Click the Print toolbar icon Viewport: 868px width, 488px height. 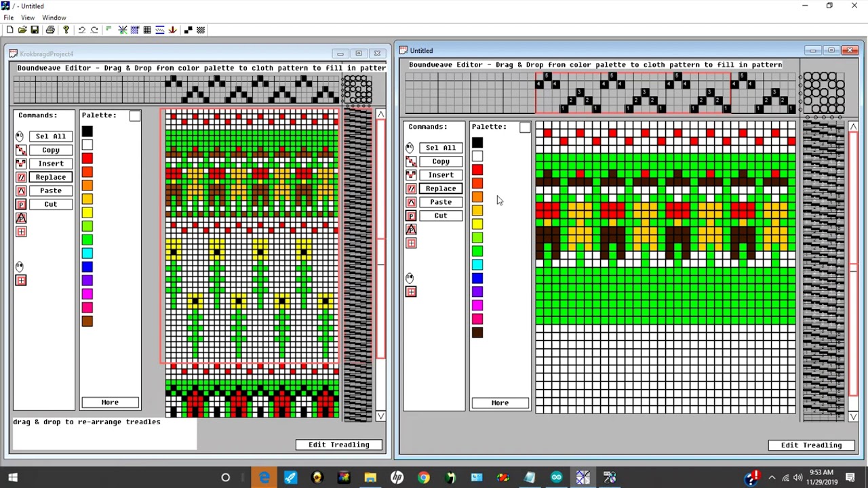[x=50, y=30]
